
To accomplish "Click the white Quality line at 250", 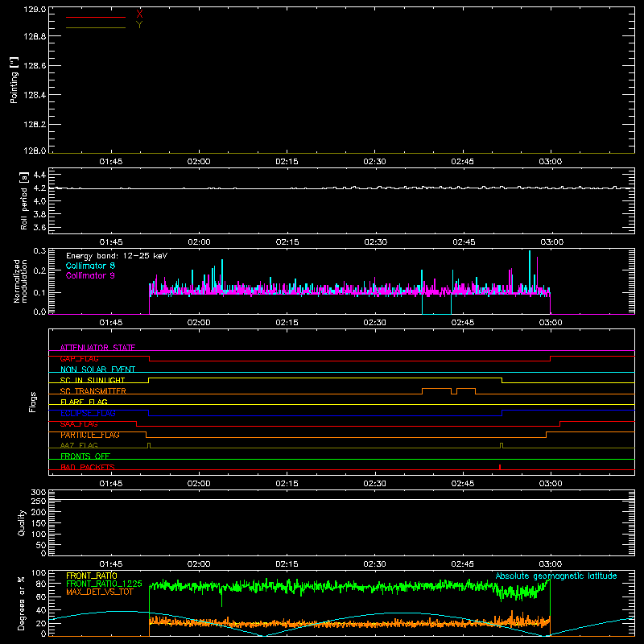I will [x=341, y=499].
